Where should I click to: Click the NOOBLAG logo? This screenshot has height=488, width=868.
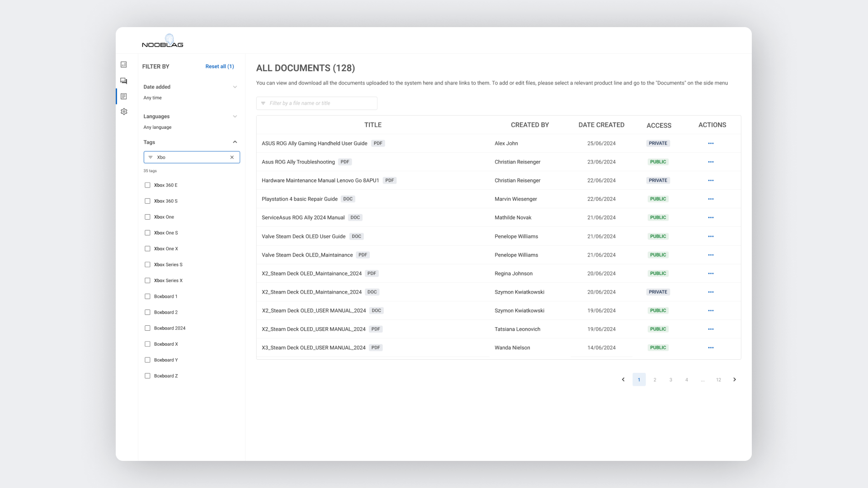(x=163, y=41)
